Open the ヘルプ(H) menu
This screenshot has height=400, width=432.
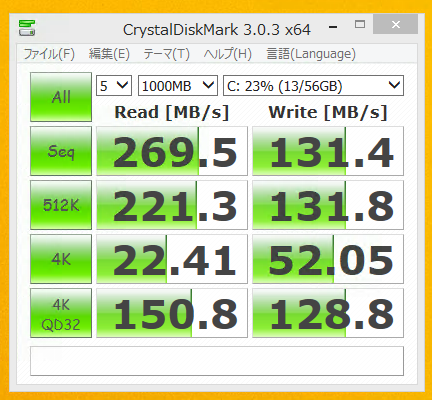(228, 54)
